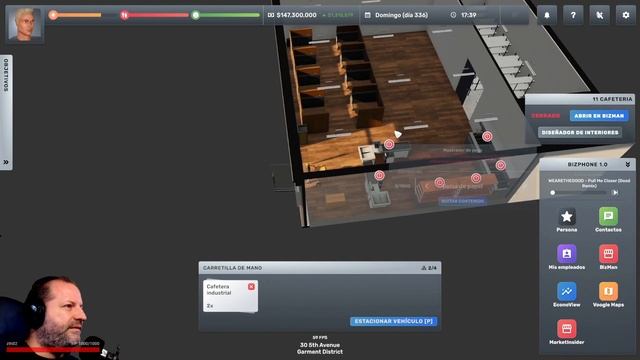Screen dimensions: 640x360
Task: Click the 59 FPS counter
Action: click(x=320, y=338)
